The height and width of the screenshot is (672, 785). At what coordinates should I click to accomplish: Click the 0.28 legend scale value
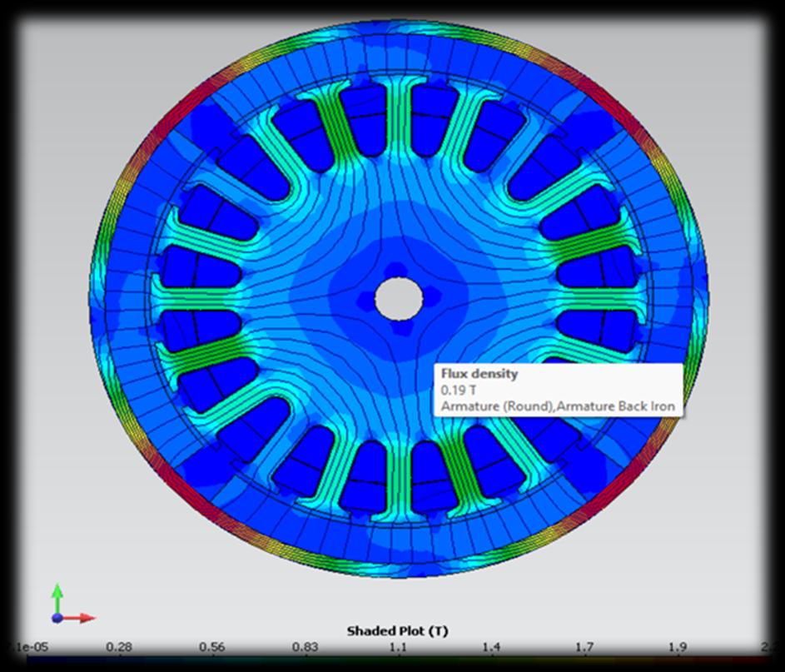coord(119,647)
